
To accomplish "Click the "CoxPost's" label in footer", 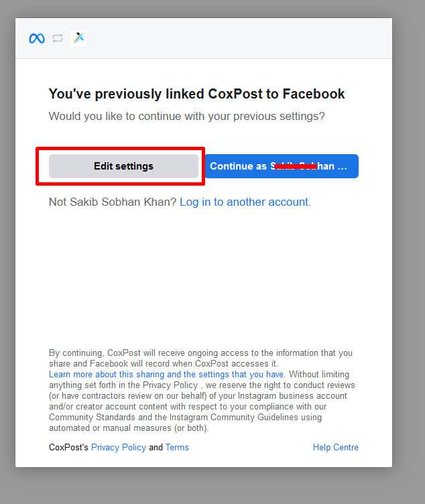I will point(68,447).
